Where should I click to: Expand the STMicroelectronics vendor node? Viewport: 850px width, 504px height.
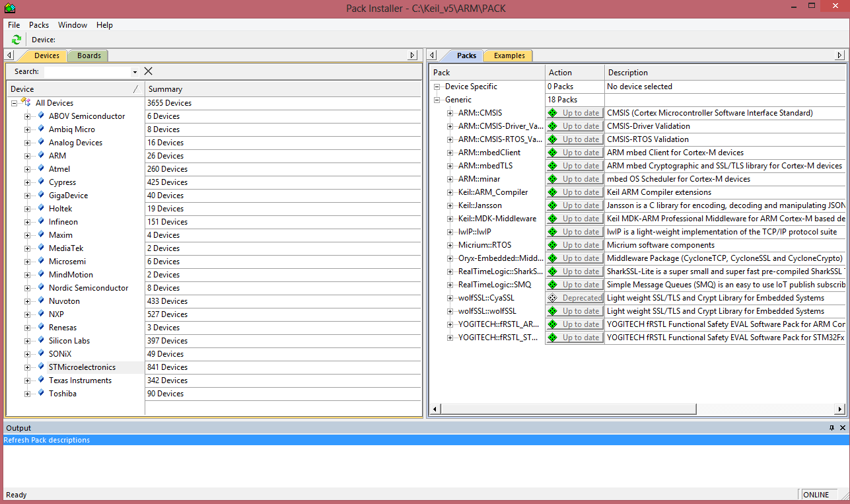point(28,367)
